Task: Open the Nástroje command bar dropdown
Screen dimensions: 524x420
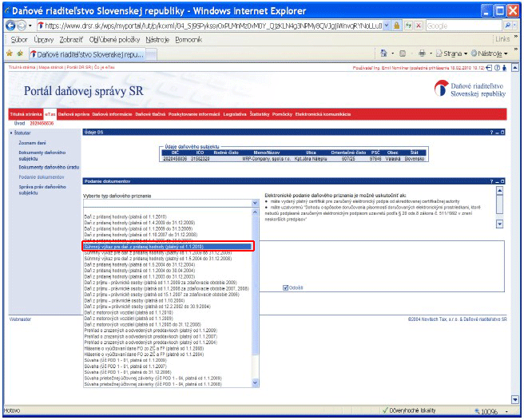Action: coord(489,53)
